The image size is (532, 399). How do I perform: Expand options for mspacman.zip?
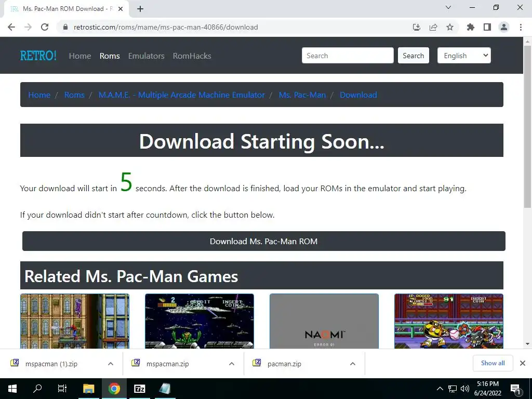click(232, 364)
